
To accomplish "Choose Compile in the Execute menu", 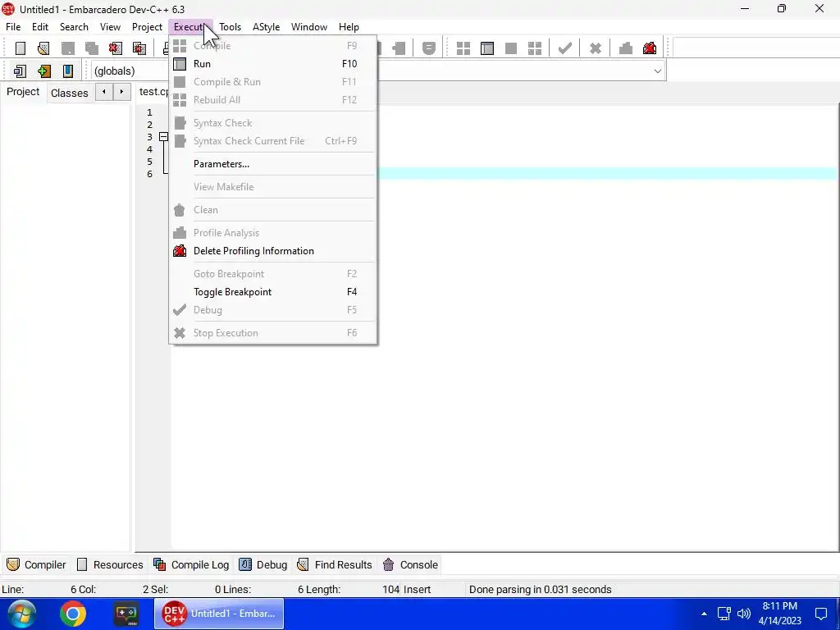I will coord(272,46).
